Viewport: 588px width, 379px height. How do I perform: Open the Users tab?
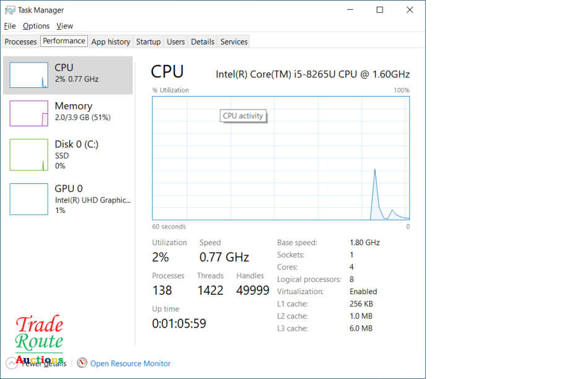(176, 42)
